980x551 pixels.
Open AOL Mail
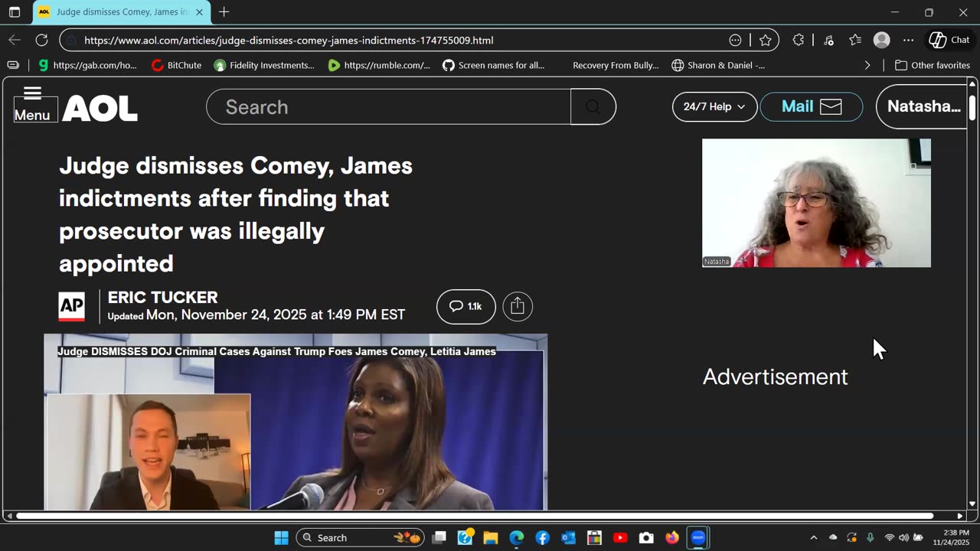point(812,106)
